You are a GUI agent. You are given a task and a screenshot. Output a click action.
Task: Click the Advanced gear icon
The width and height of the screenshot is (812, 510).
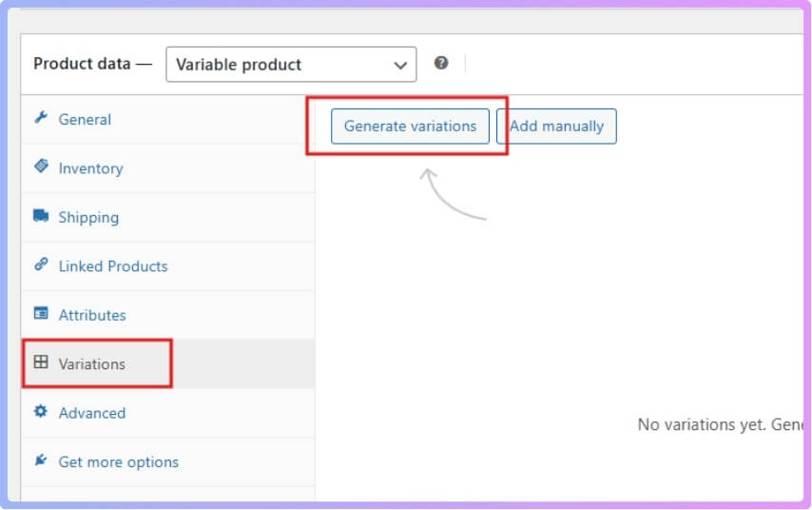40,411
